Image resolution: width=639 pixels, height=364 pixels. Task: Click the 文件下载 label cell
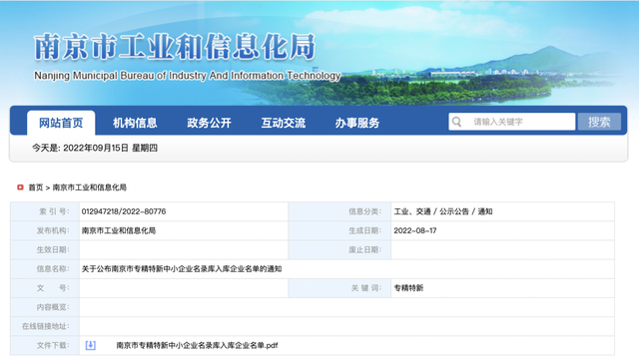point(45,345)
